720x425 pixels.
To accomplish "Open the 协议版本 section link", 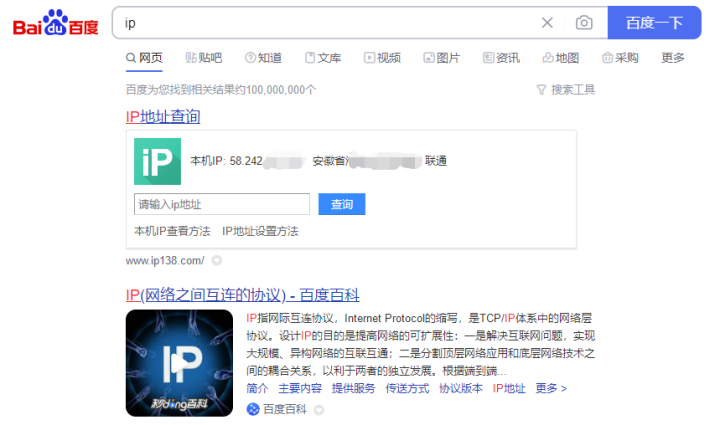I will pyautogui.click(x=461, y=388).
